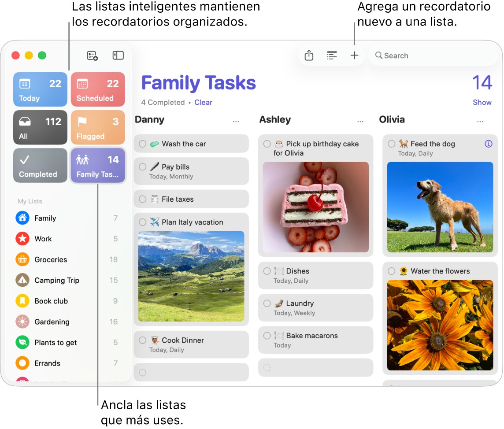Click the new reminder icon above the sidebar
Image resolution: width=504 pixels, height=429 pixels.
pos(92,55)
